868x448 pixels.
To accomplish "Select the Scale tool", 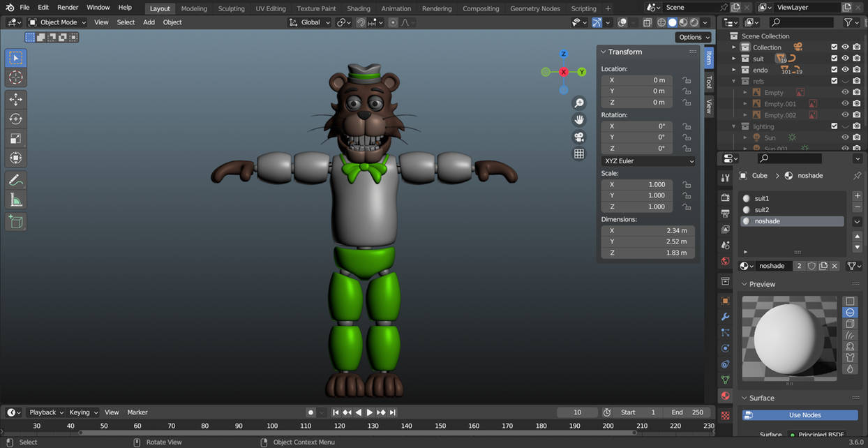I will tap(15, 138).
